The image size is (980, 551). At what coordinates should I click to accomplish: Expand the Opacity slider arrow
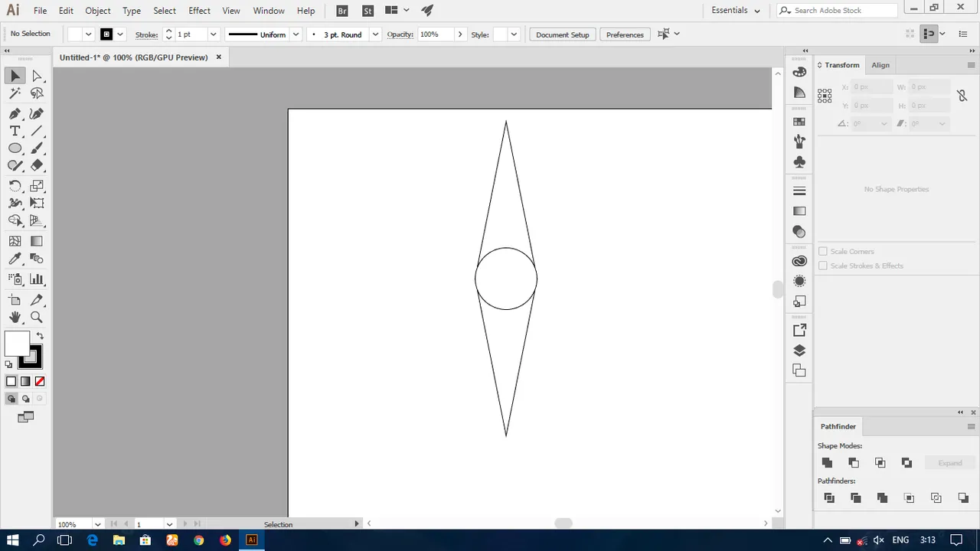click(x=459, y=34)
